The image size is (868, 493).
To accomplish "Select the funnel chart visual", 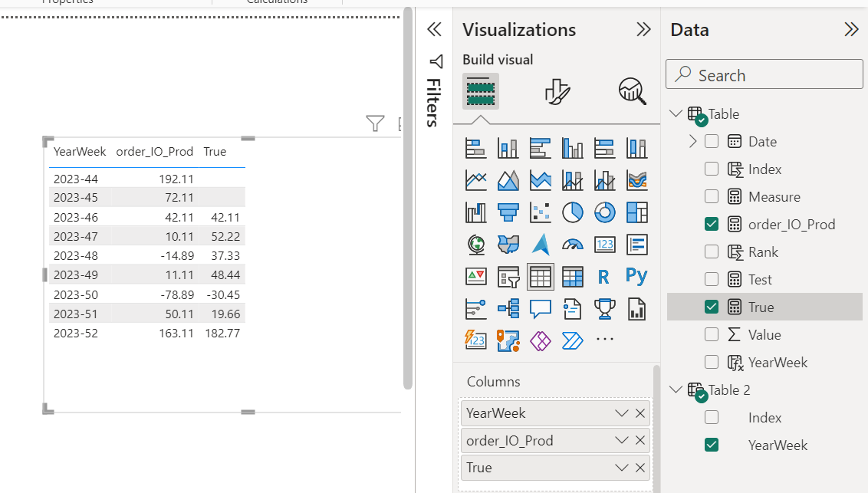I will (508, 212).
